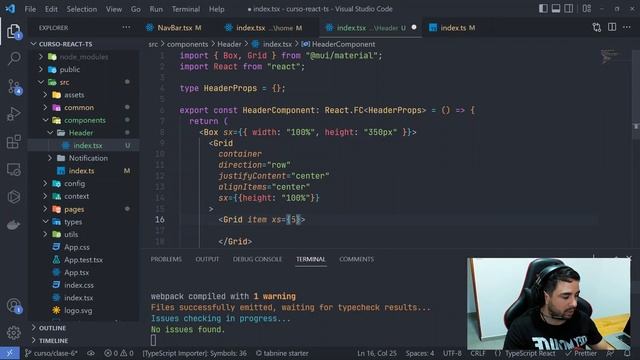
Task: Switch to NavBar.tsx editor tab
Action: [x=174, y=28]
